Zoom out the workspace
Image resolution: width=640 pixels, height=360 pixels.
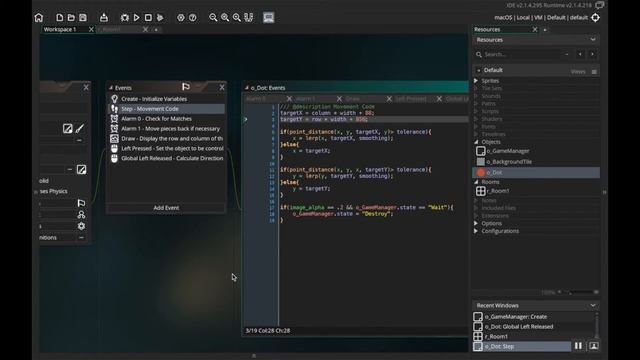[213, 18]
